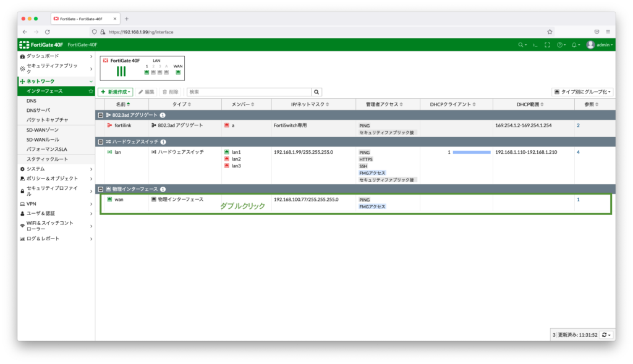Open a new browser tab

pyautogui.click(x=127, y=19)
